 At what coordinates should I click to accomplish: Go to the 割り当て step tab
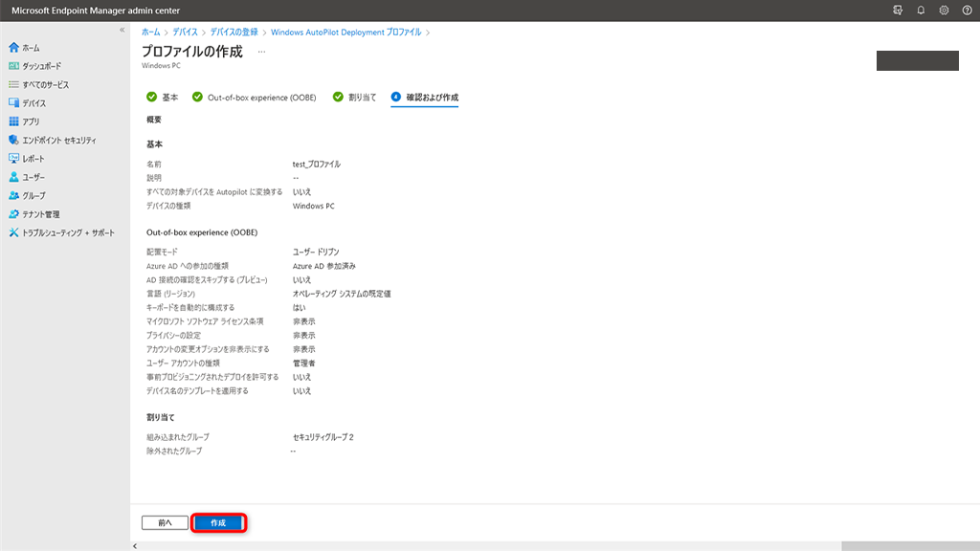(x=354, y=97)
